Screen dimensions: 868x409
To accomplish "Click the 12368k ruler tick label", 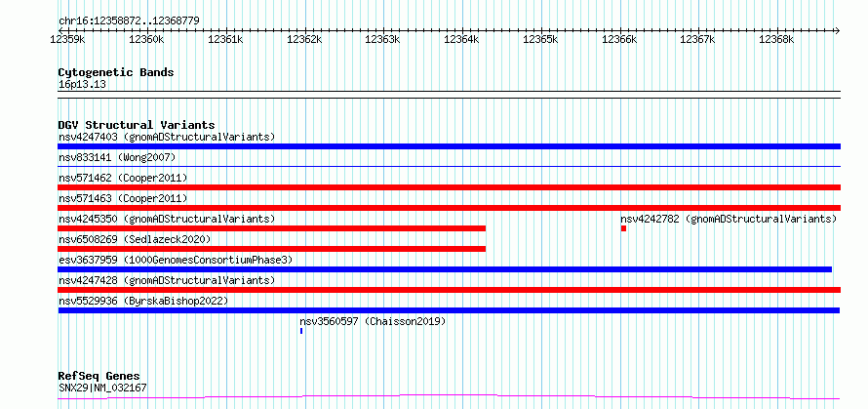I will (x=776, y=39).
